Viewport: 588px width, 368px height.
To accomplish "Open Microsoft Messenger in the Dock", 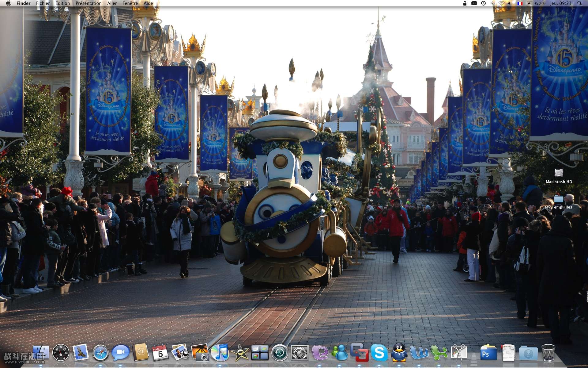I will (339, 353).
